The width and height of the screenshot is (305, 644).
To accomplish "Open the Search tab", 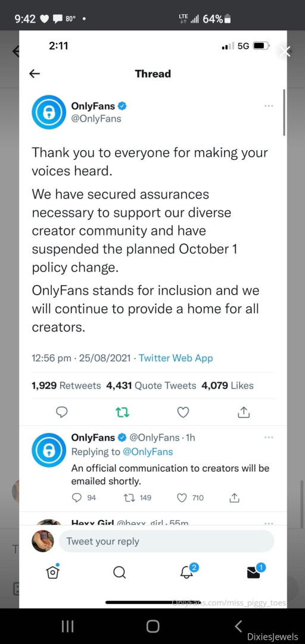I will click(119, 572).
